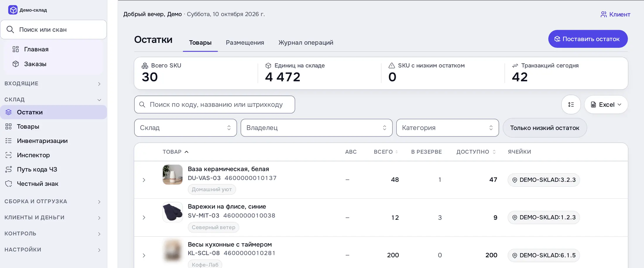Open DEMO-SKLAD:6.1.5 cell chip

point(544,255)
